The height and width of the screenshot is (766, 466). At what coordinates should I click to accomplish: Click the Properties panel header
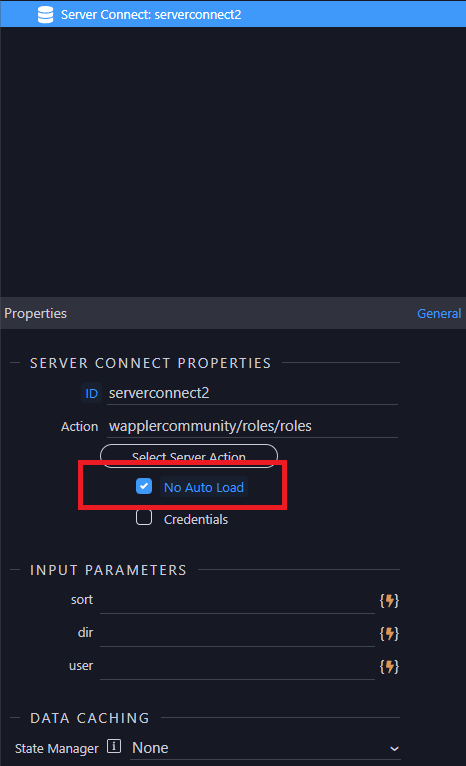tap(233, 313)
